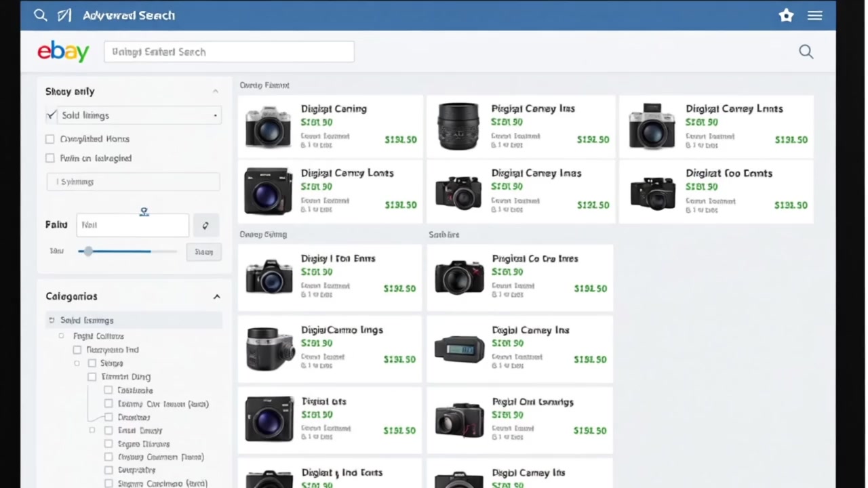Viewport: 868px width, 488px height.
Task: Collapse the Categories panel using its chevron
Action: coord(216,296)
